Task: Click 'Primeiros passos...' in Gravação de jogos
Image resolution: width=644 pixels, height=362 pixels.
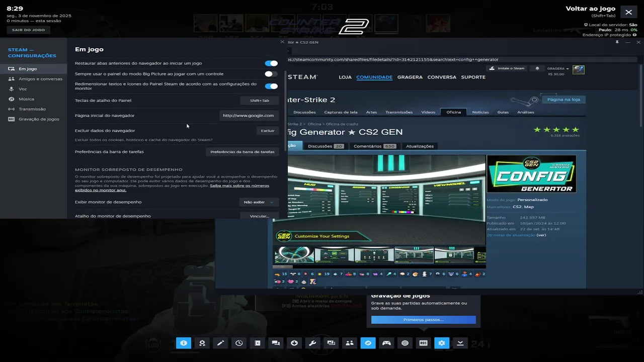Action: [423, 320]
